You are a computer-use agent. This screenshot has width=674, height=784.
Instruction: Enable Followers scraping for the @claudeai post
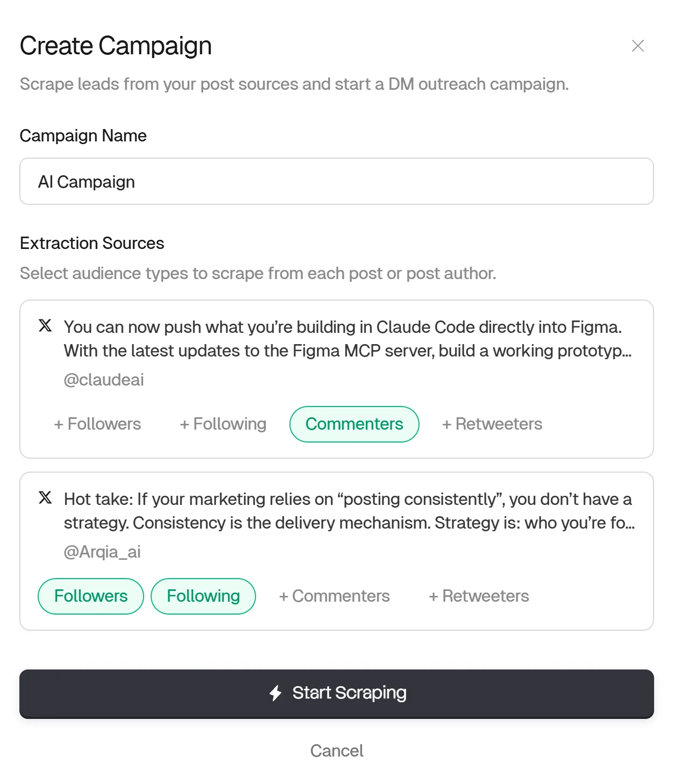click(97, 424)
